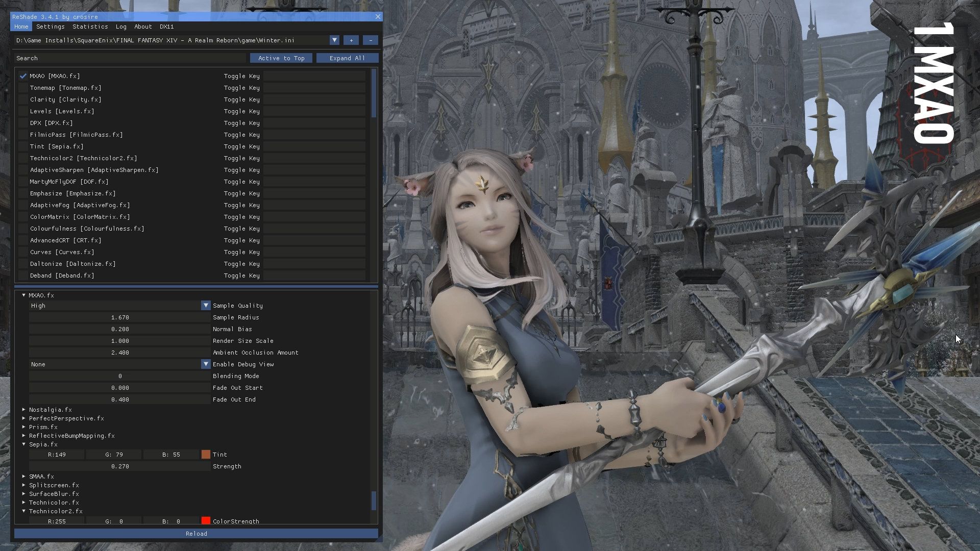980x551 pixels.
Task: Click the Search input field
Action: tap(130, 58)
